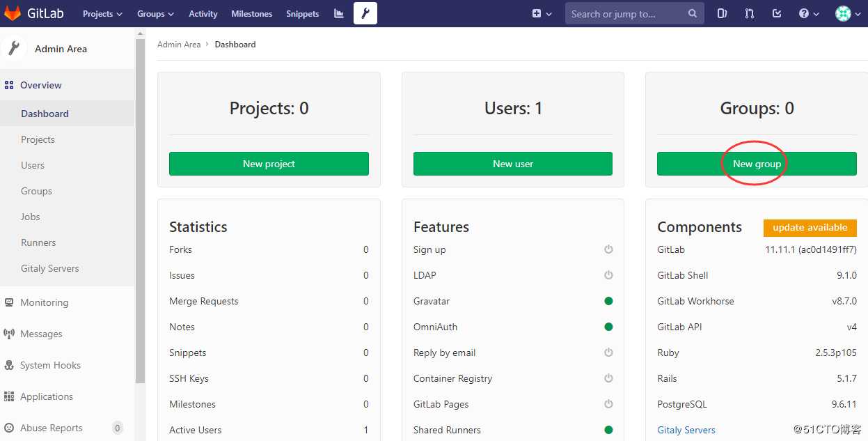Open the Issues icon in navbar
The width and height of the screenshot is (868, 441).
(x=723, y=13)
